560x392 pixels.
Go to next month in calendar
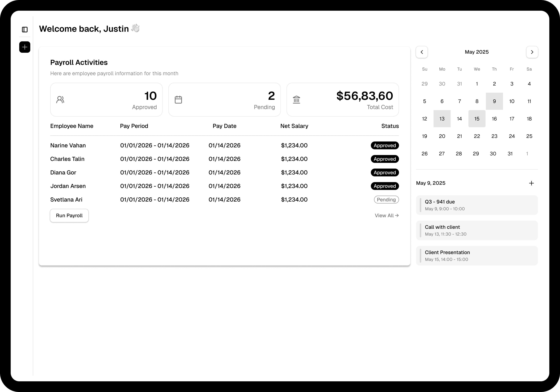click(x=532, y=52)
